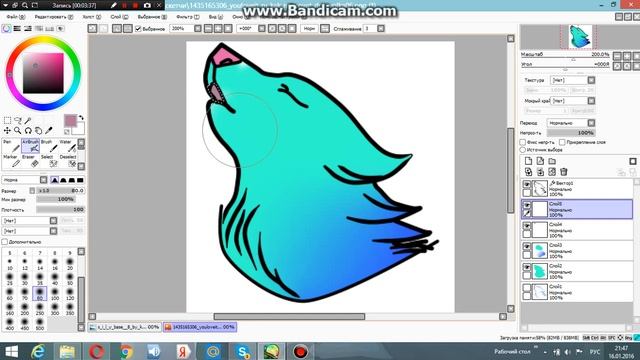Viewport: 640px width, 360px height.
Task: Open the Файл menu
Action: (x=16, y=17)
